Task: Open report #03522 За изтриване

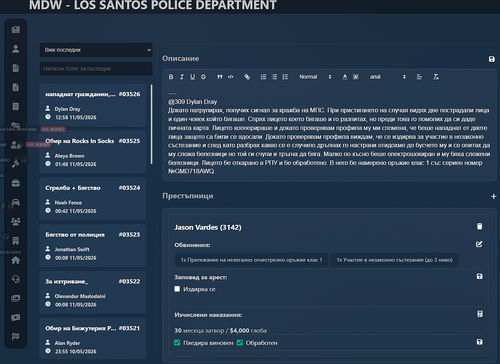Action: tap(93, 293)
